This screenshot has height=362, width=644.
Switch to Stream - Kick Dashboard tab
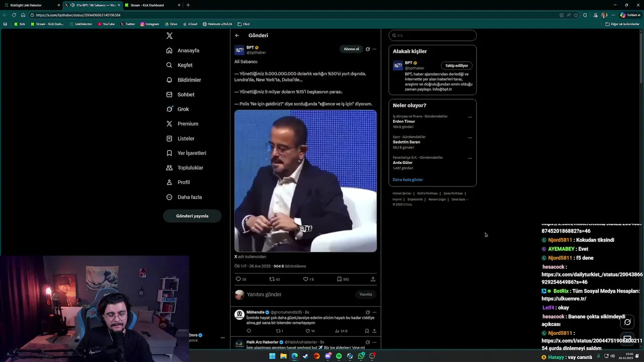(152, 5)
